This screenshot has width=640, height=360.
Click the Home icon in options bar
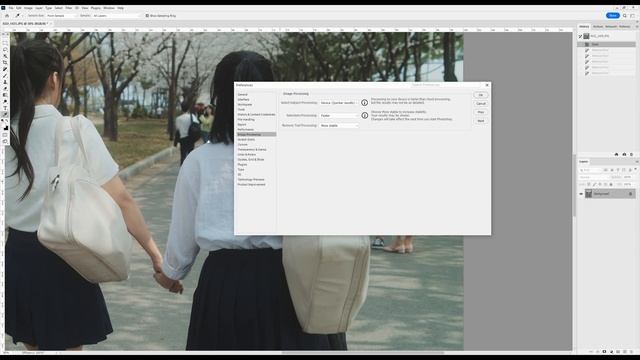pos(7,16)
